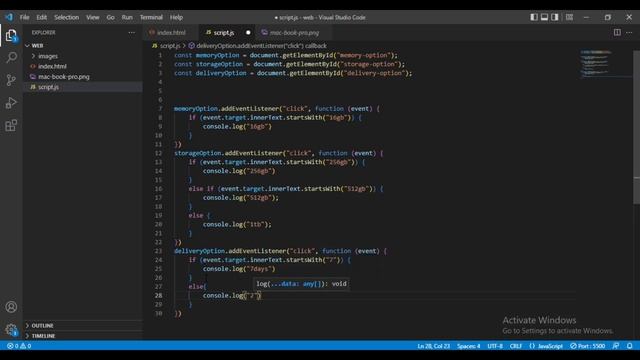Click the code minimap preview
Screen dimensions: 640x360
(596, 63)
